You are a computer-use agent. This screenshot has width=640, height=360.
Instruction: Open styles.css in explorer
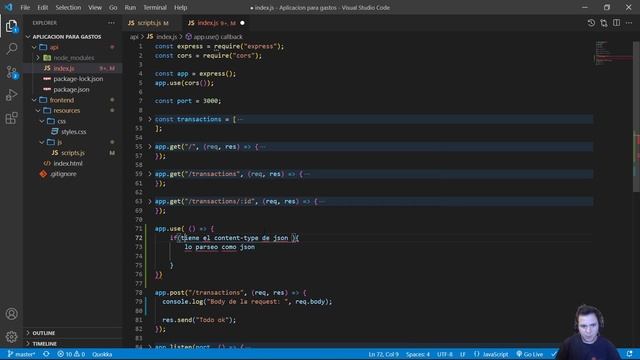pyautogui.click(x=73, y=131)
